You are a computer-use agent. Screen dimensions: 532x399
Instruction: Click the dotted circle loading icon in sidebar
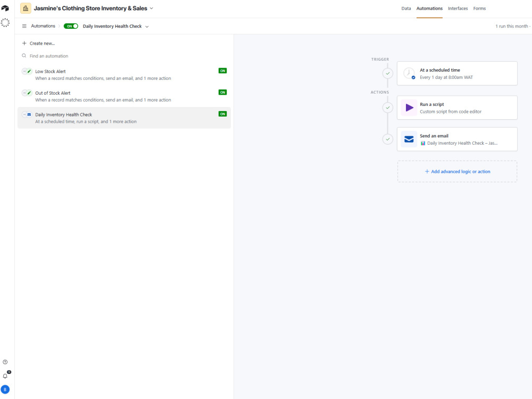point(5,23)
